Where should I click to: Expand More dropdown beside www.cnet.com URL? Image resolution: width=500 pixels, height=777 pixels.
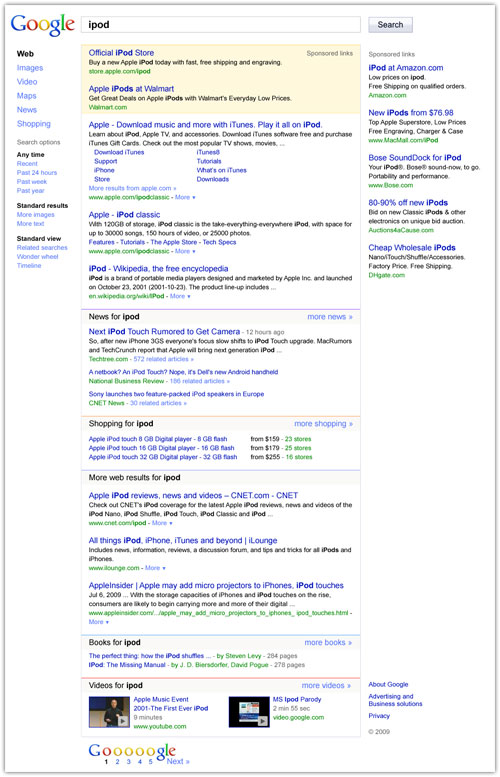[162, 523]
